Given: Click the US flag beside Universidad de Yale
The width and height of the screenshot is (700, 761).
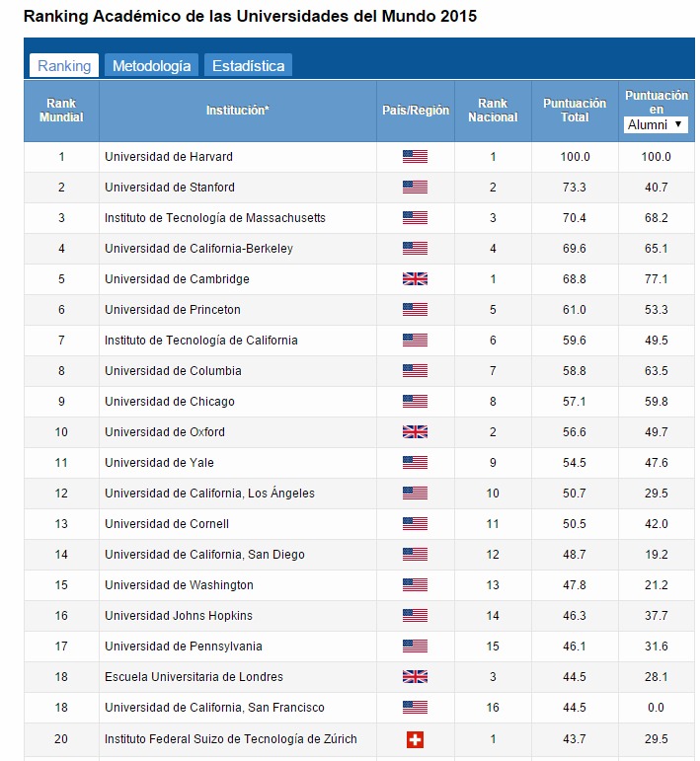Looking at the screenshot, I should coord(415,462).
